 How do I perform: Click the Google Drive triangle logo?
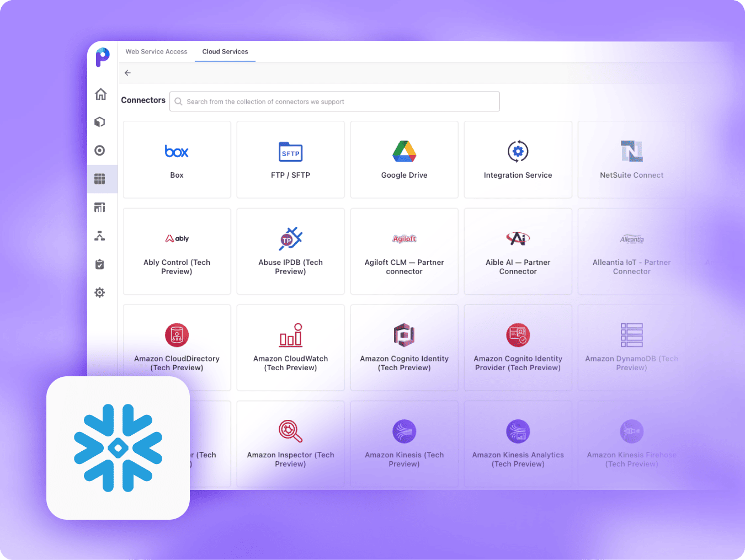405,151
